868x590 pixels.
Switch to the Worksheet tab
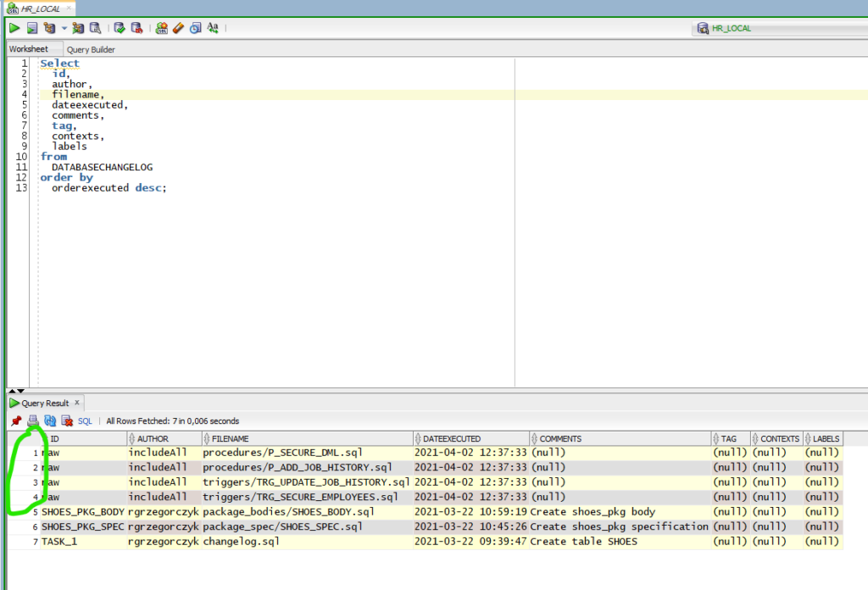[x=29, y=48]
